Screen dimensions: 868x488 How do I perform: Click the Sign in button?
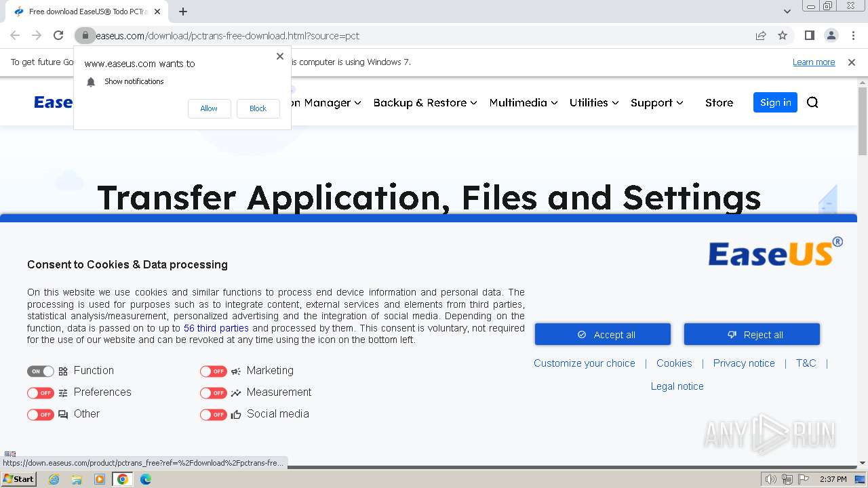(775, 102)
